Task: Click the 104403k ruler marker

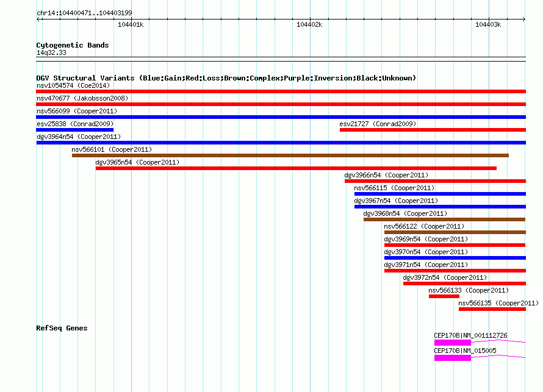Action: pos(488,24)
